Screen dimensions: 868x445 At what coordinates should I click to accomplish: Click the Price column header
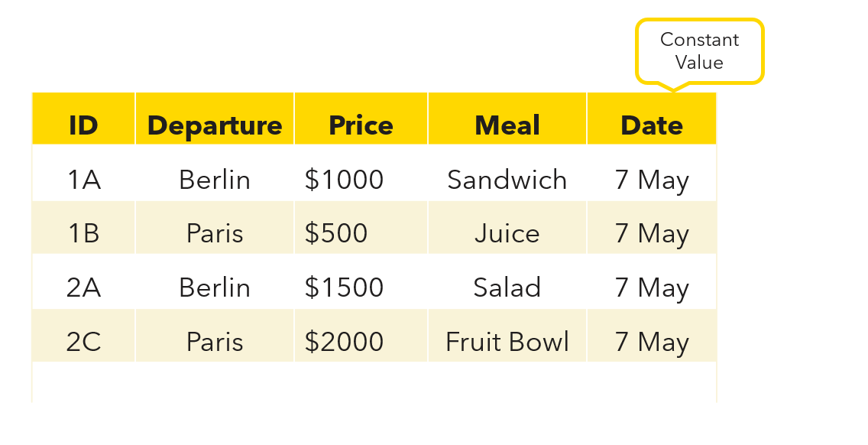coord(361,119)
